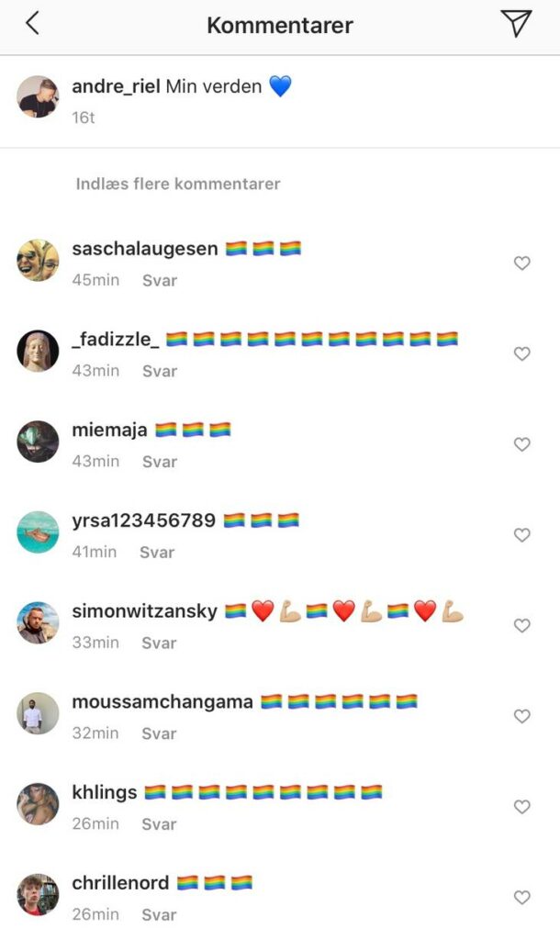The image size is (560, 940).
Task: Open yrsa123456789's profile avatar
Action: (38, 532)
